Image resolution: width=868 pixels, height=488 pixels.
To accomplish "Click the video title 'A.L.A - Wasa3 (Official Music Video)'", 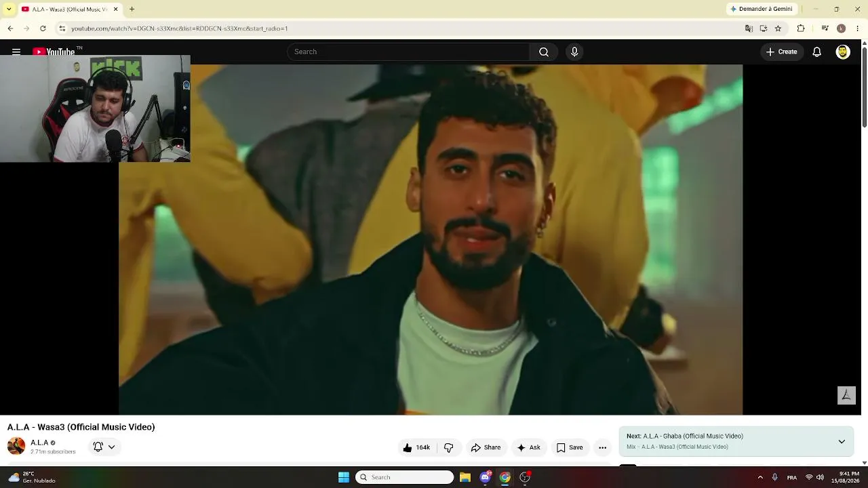I will pos(81,427).
